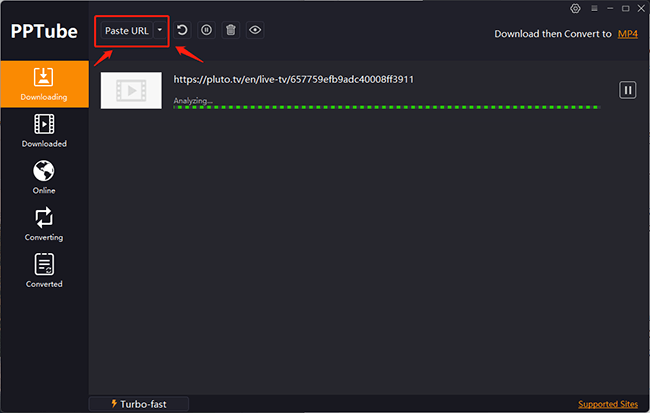Toggle Turbo-fast mode
This screenshot has width=650, height=413.
pos(138,404)
